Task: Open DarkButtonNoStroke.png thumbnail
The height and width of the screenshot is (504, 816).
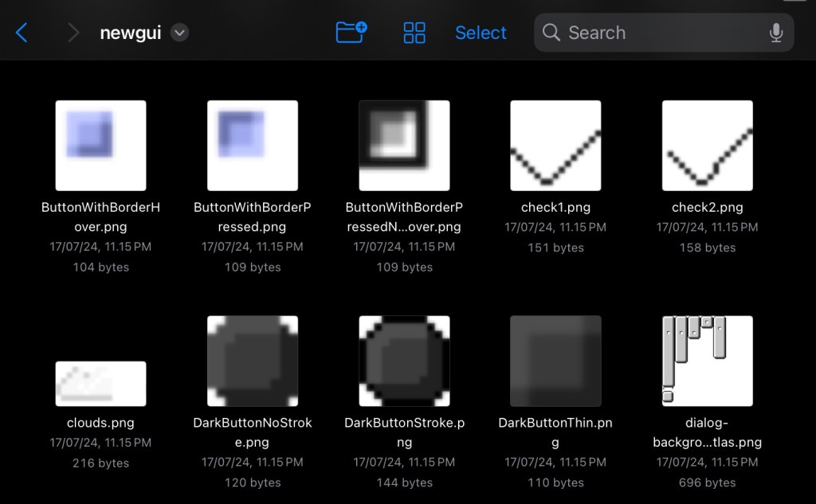Action: (x=253, y=361)
